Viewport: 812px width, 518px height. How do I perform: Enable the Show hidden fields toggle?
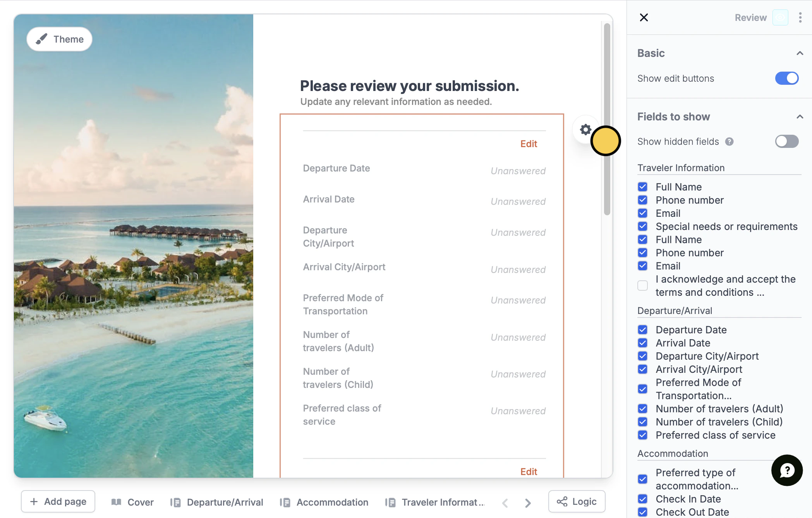(x=786, y=142)
